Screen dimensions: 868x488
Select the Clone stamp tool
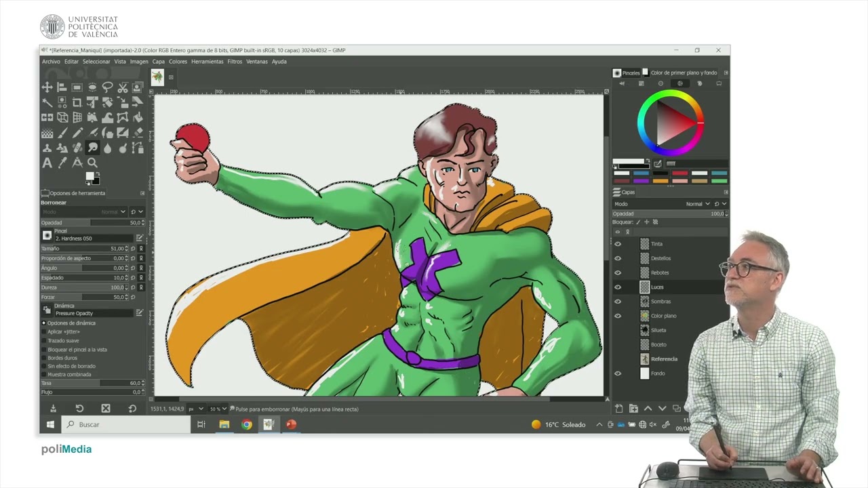[x=47, y=148]
